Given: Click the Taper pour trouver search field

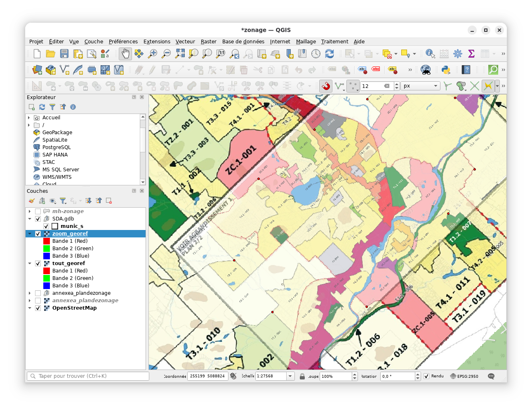Looking at the screenshot, I should (x=88, y=376).
